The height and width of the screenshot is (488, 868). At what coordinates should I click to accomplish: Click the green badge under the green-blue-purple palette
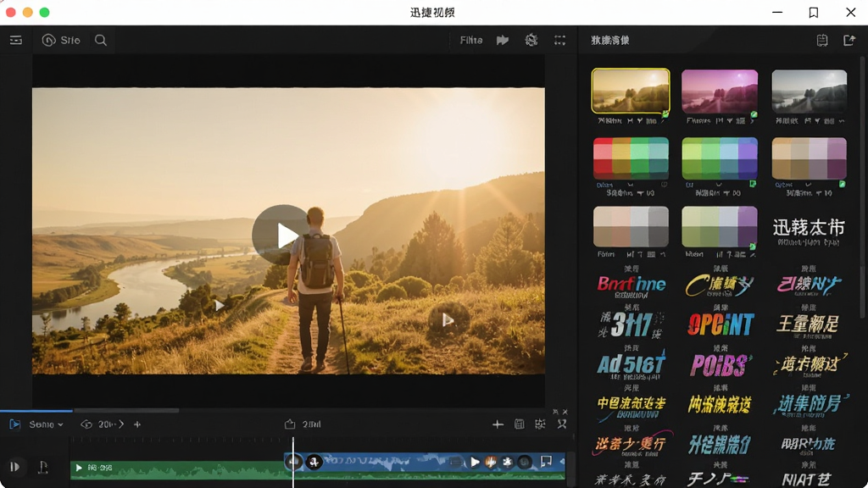click(x=753, y=184)
